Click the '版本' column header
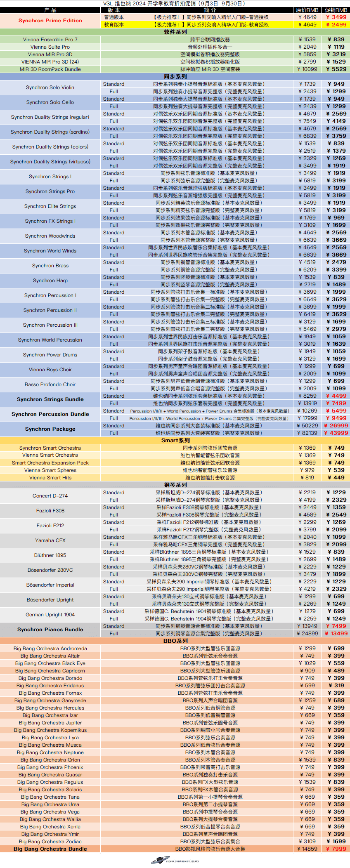350x868 pixels. click(x=114, y=10)
